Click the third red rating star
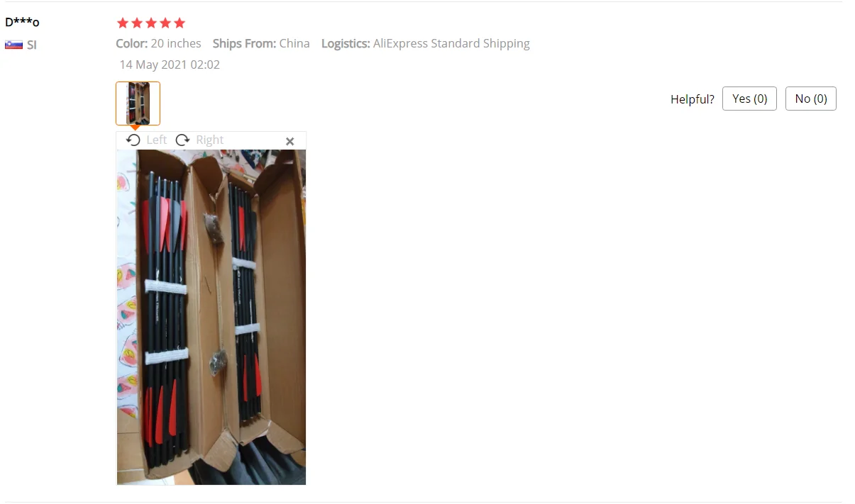This screenshot has width=855, height=504. pos(151,23)
